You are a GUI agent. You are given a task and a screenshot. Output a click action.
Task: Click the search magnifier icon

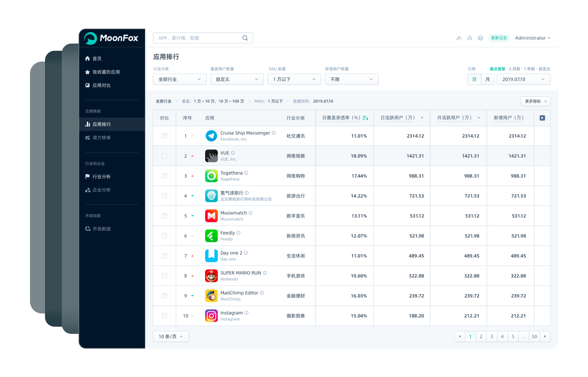point(245,38)
